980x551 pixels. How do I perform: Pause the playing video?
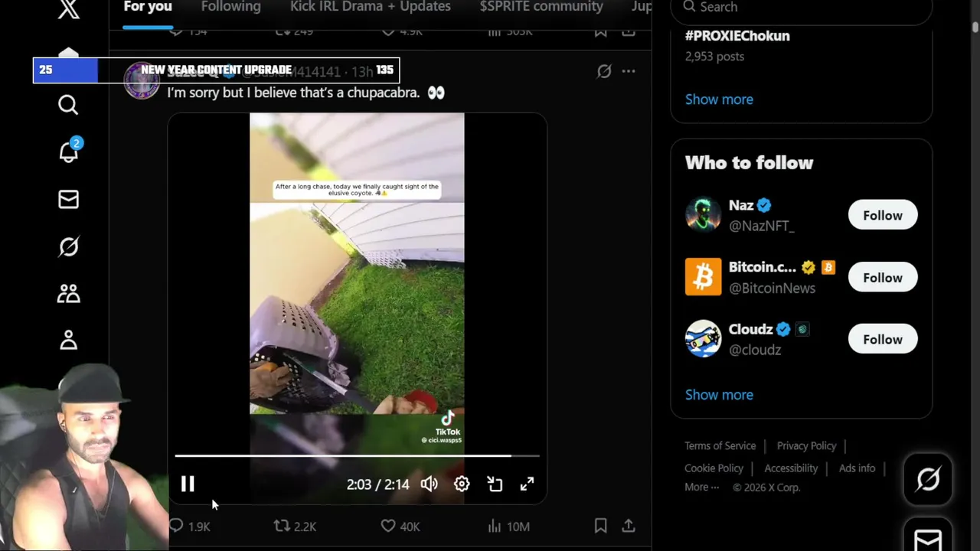[188, 484]
